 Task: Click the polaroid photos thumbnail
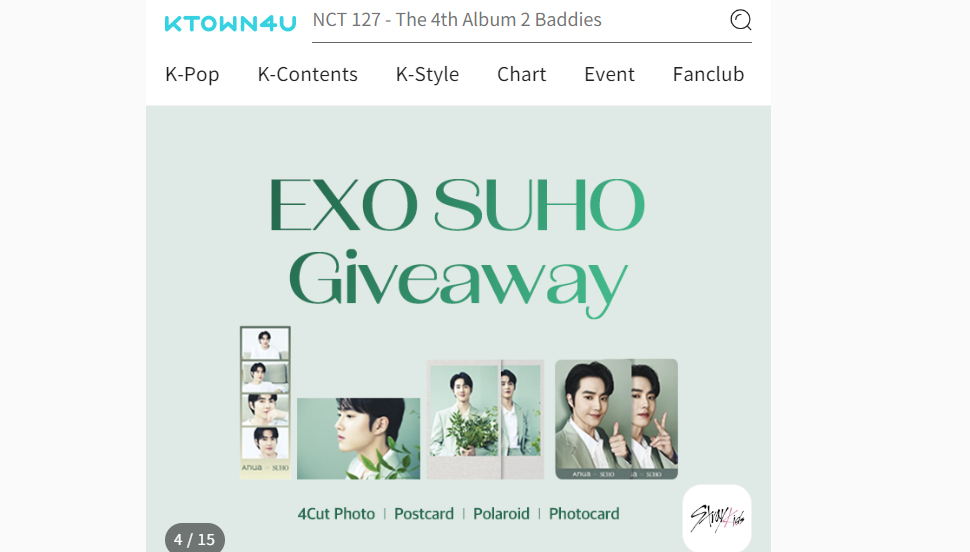(485, 420)
